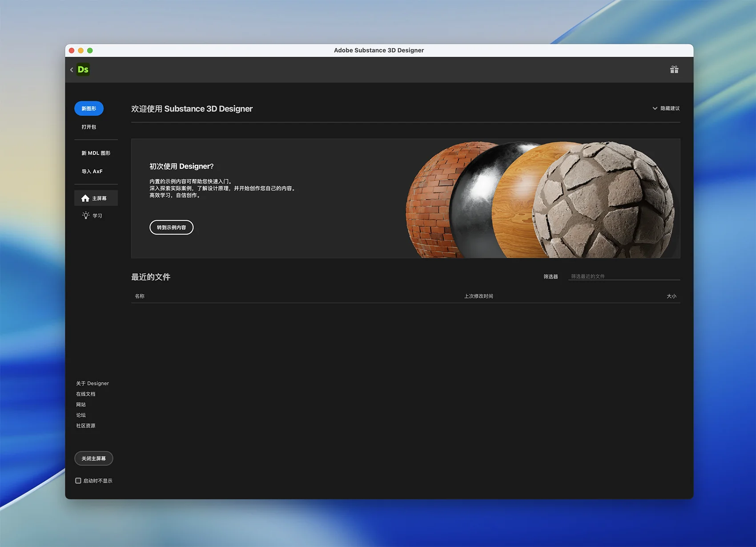Visit the 论坛 link

(81, 415)
